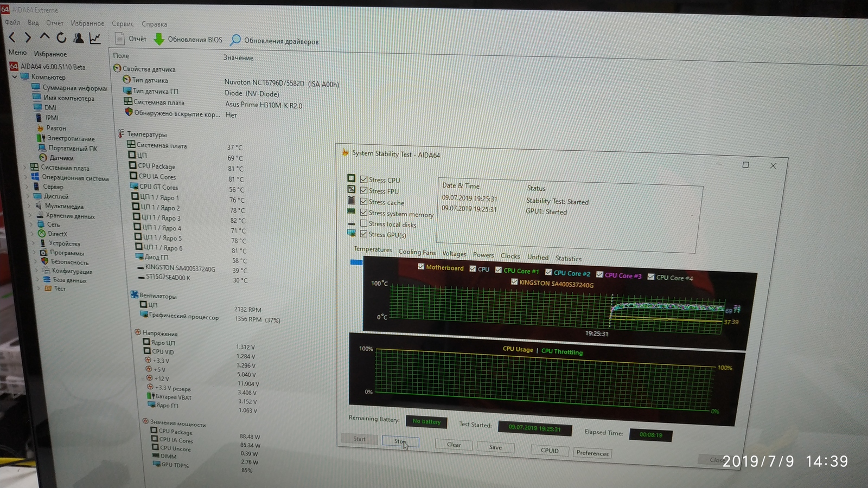Click the Stress cache chip icon

pos(351,200)
